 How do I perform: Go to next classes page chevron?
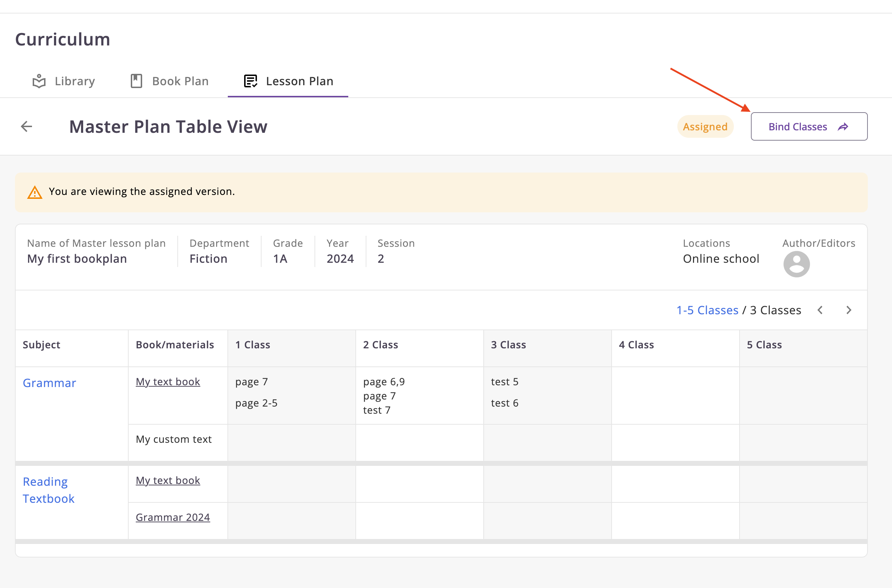[849, 310]
